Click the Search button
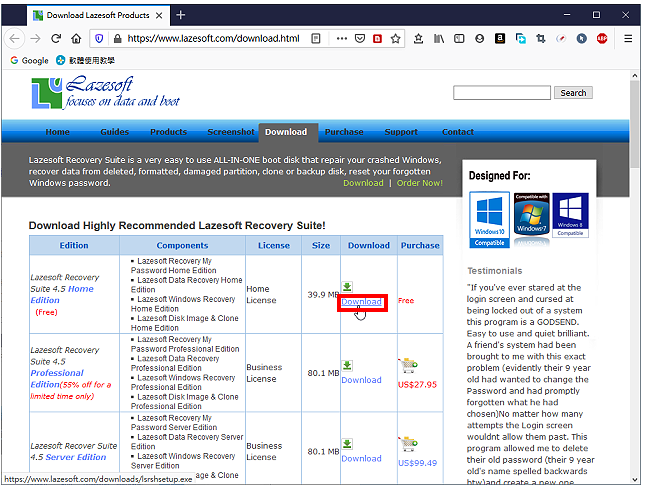Image resolution: width=650 pixels, height=491 pixels. pyautogui.click(x=573, y=93)
